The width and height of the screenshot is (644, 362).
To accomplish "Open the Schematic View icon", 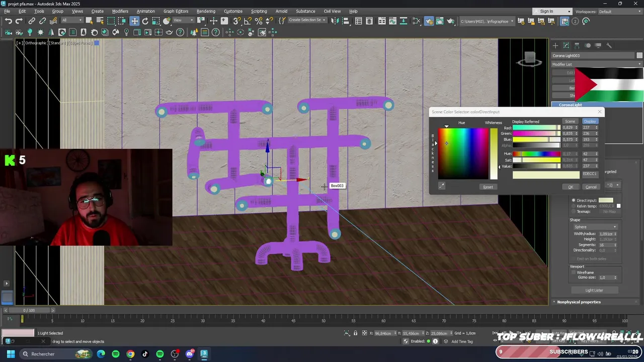I will pos(417,21).
